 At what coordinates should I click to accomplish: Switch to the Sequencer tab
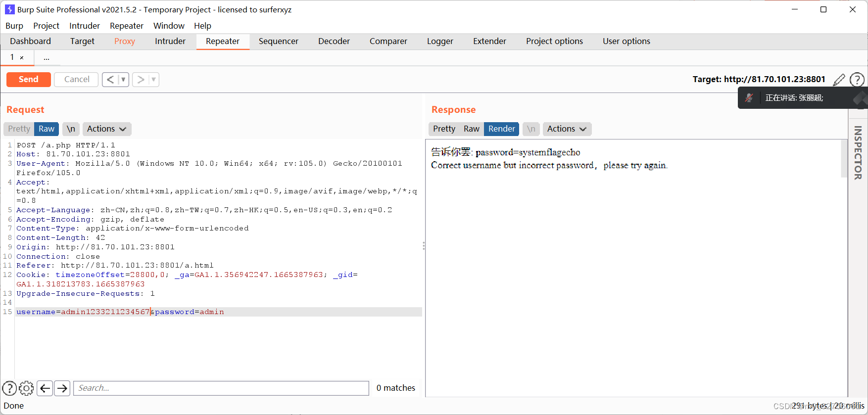click(x=279, y=42)
